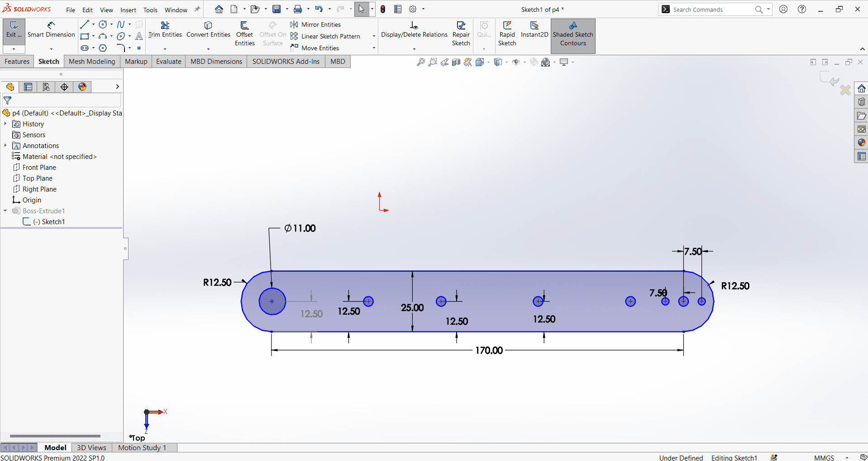
Task: Expand the Annotations tree node
Action: [5, 145]
